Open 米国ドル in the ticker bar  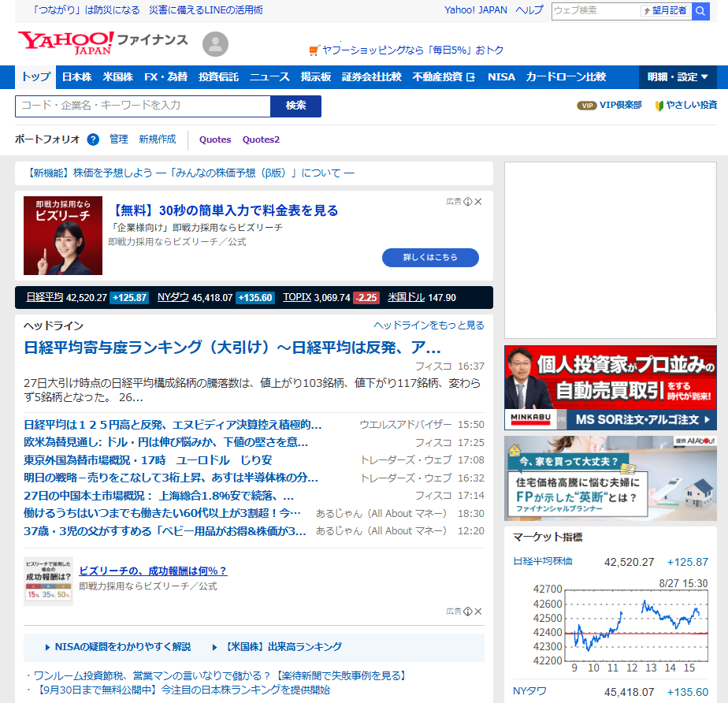(407, 297)
